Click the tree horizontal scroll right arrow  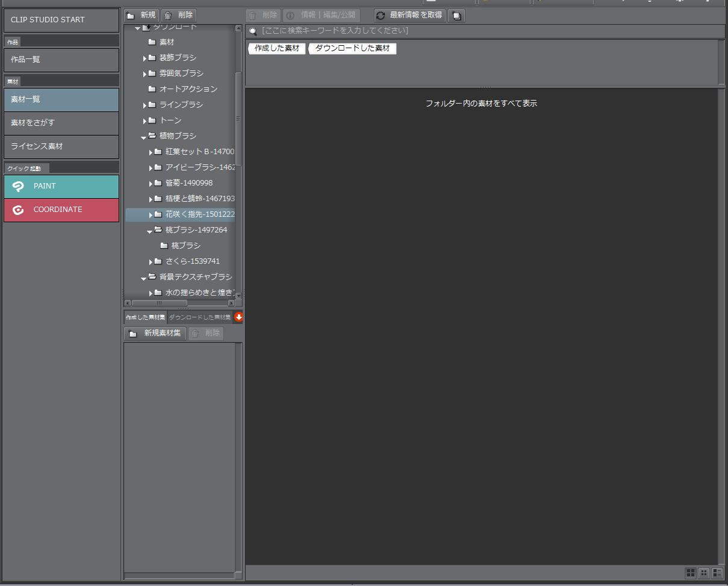coord(231,303)
